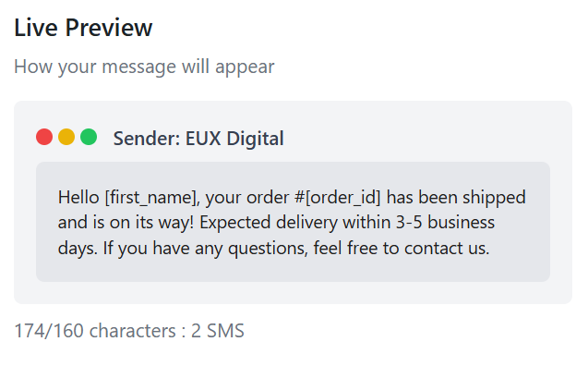Click the '174/160 characters' counter
The image size is (588, 366).
[95, 331]
